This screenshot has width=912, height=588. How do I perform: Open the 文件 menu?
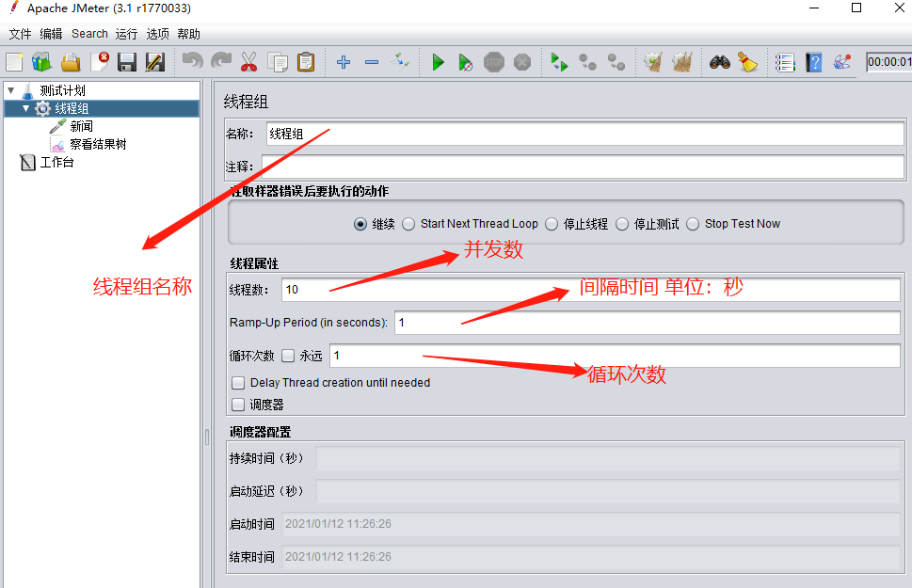pos(21,34)
